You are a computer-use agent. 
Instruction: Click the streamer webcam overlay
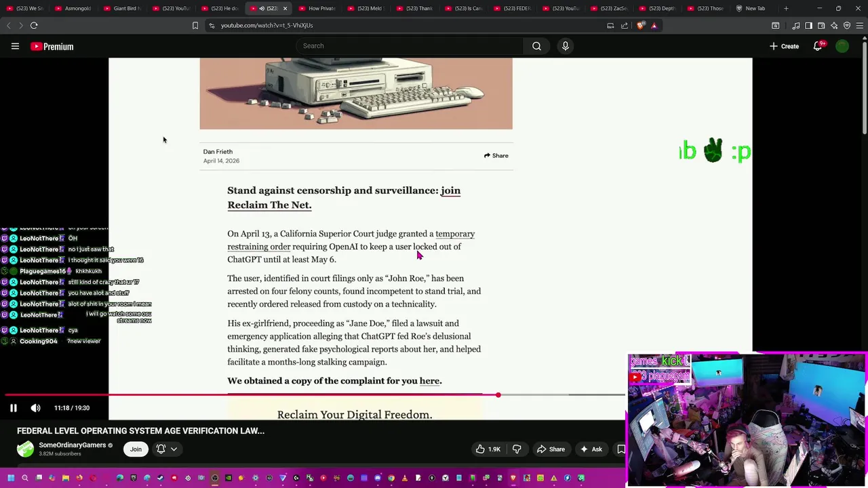click(747, 420)
